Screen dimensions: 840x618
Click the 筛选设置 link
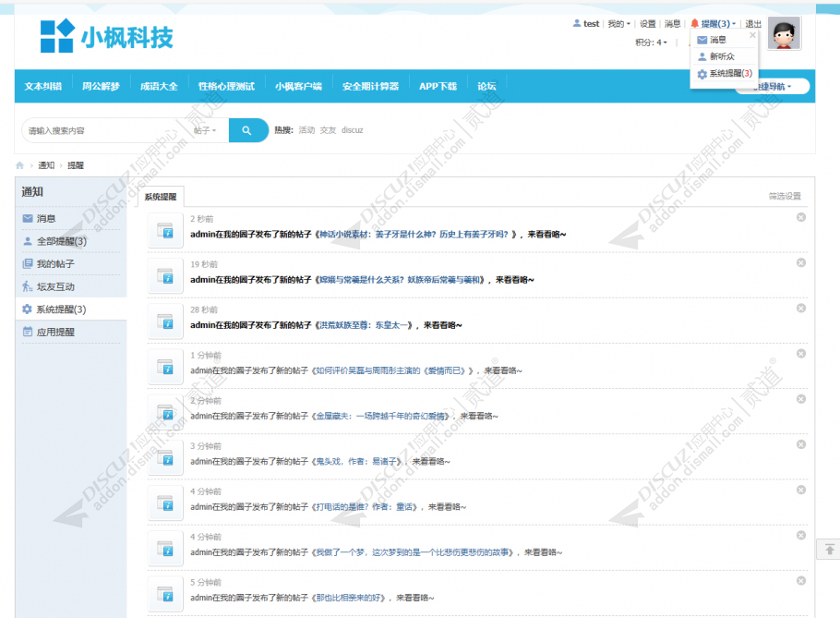pos(785,196)
